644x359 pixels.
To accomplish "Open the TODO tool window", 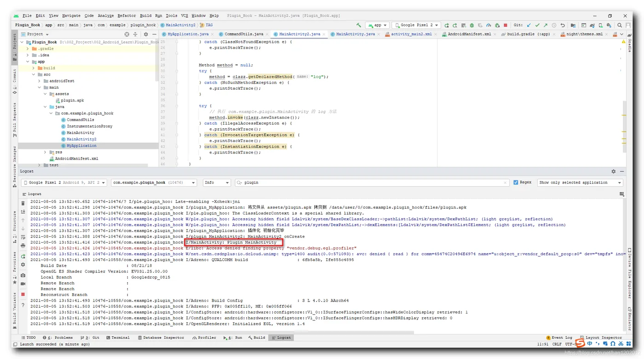I will (28, 337).
